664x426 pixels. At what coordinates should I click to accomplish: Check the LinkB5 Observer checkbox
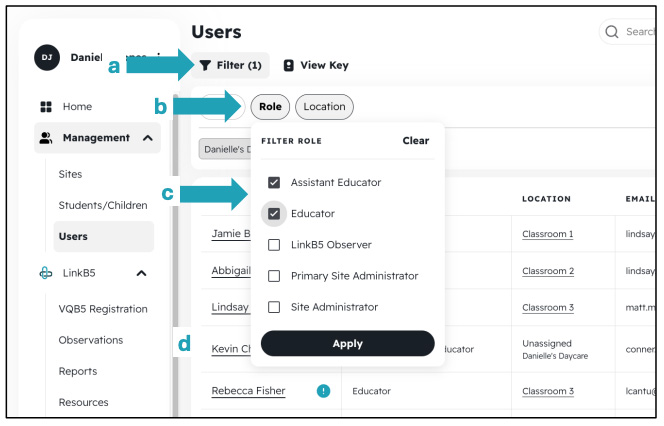274,245
